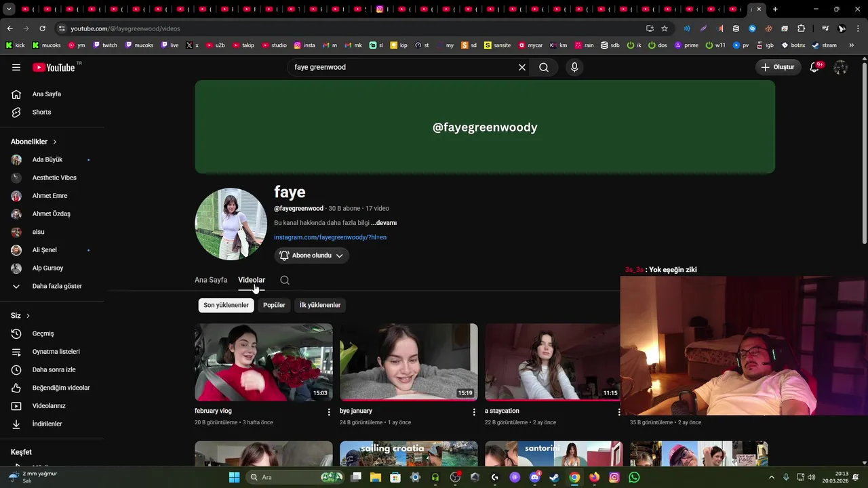The image size is (868, 488).
Task: Open the account avatar menu
Action: coord(840,67)
